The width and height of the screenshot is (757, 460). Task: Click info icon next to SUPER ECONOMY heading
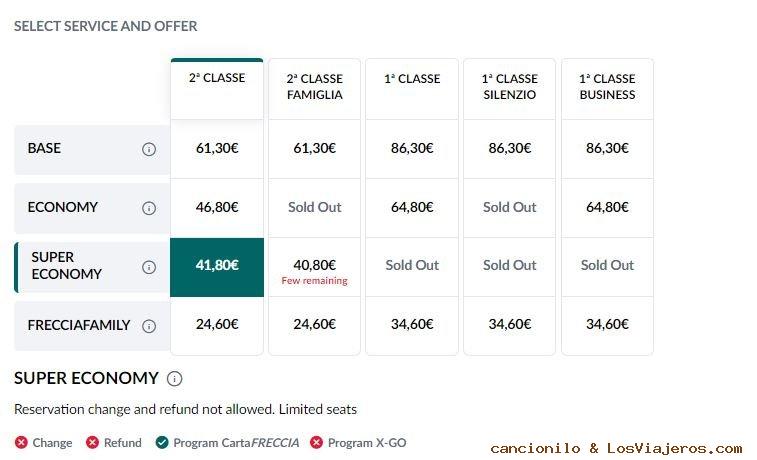click(174, 378)
